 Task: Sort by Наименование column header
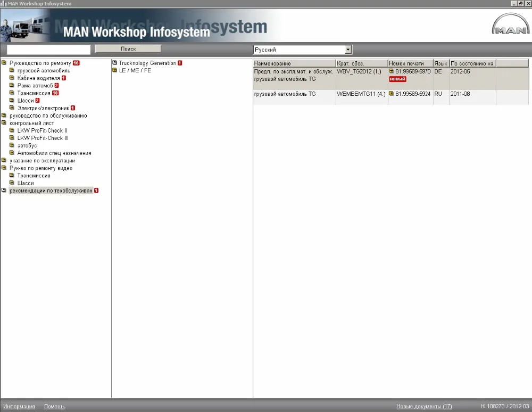[294, 63]
